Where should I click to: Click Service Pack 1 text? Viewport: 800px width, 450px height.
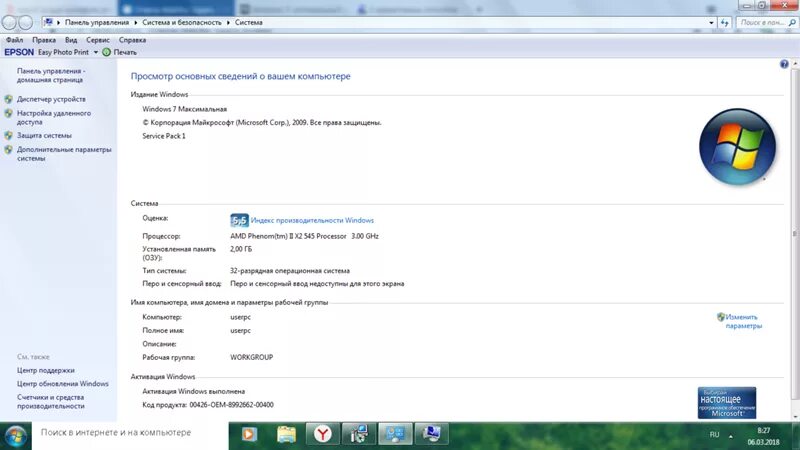164,136
